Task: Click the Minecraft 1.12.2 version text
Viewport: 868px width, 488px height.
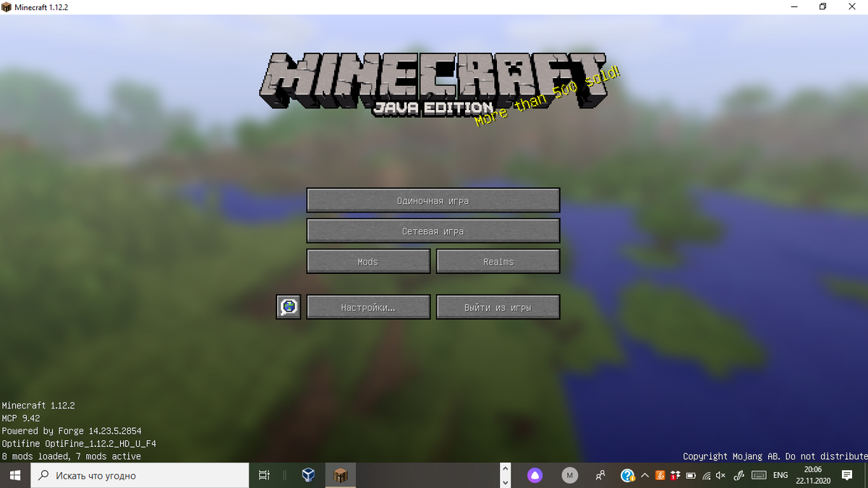Action: point(38,406)
